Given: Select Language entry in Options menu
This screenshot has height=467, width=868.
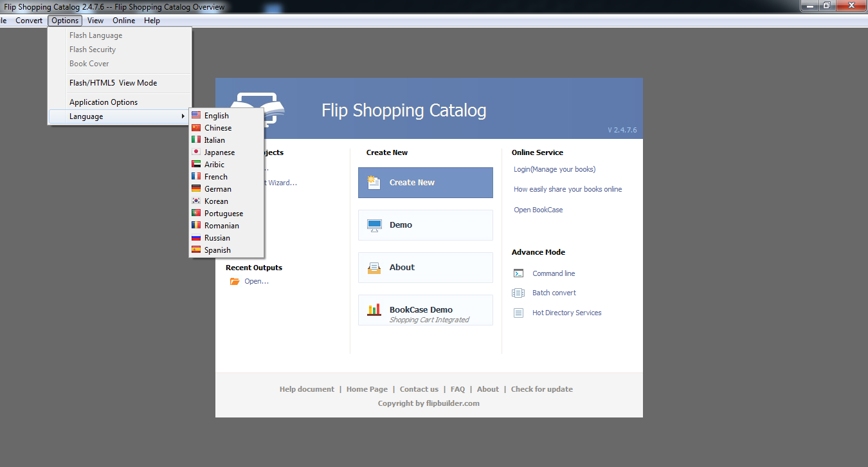Looking at the screenshot, I should pyautogui.click(x=120, y=116).
